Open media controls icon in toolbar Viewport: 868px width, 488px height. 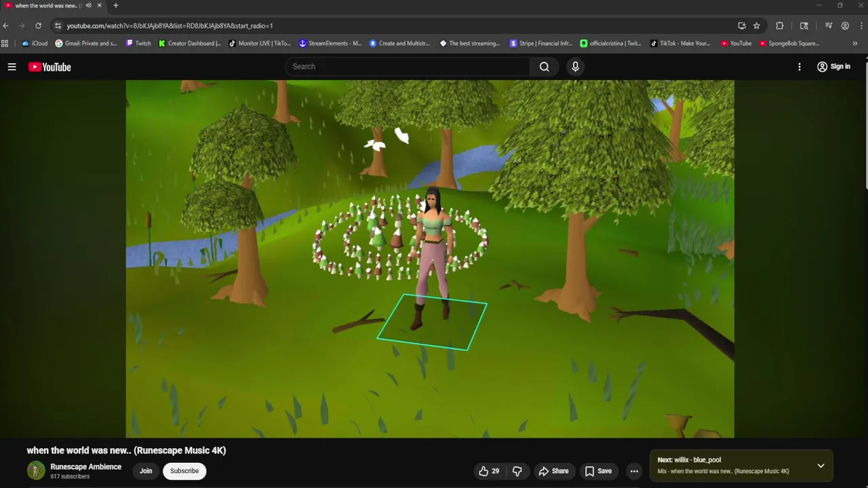click(829, 26)
